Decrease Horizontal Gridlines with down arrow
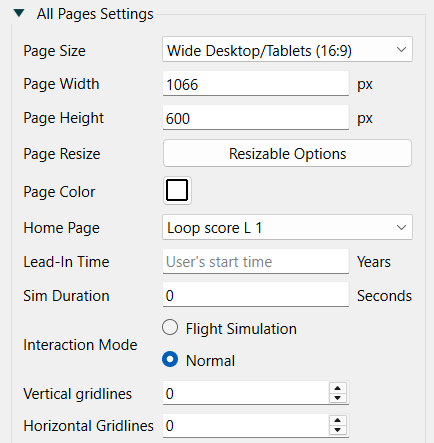This screenshot has height=443, width=434. point(338,430)
